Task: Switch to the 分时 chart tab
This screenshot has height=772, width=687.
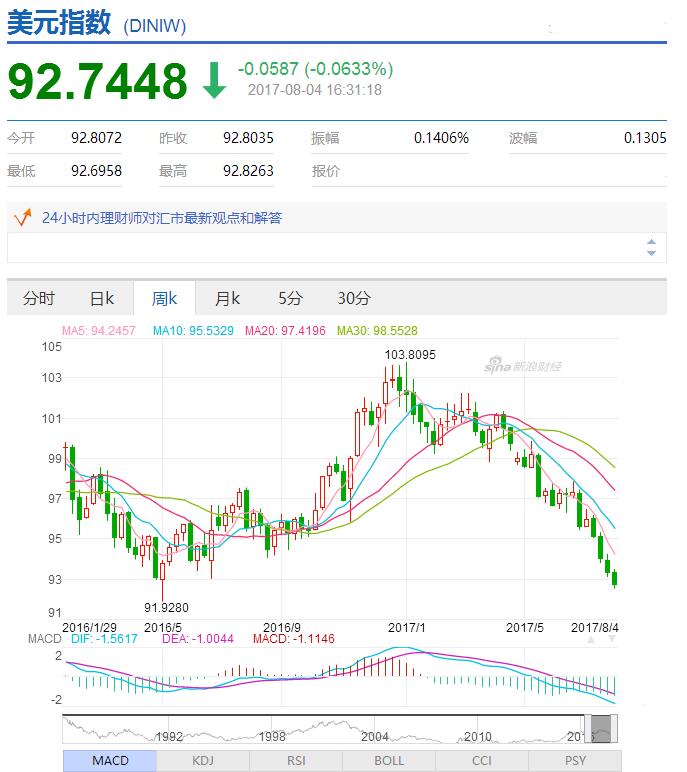Action: click(x=39, y=298)
